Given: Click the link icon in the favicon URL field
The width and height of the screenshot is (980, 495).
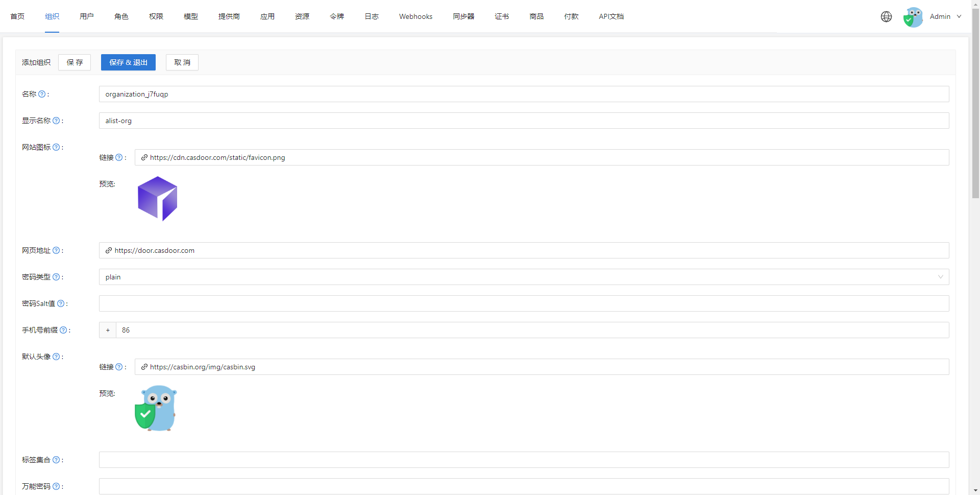Looking at the screenshot, I should (x=144, y=157).
